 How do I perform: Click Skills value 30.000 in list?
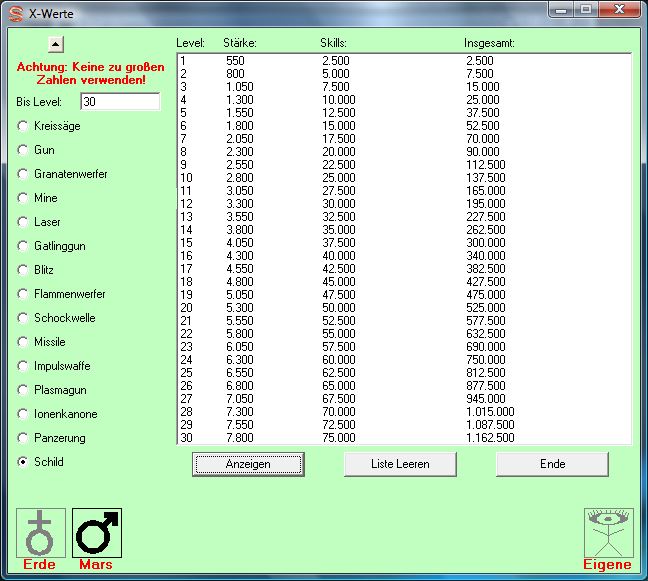tap(339, 204)
